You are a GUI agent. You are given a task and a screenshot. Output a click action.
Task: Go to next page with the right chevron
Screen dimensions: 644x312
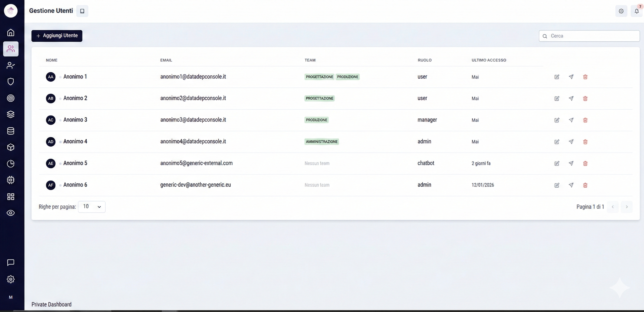coord(627,207)
